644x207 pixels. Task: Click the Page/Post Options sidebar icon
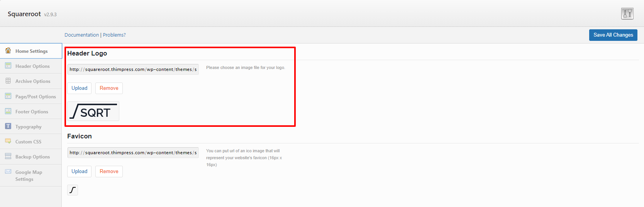(8, 96)
